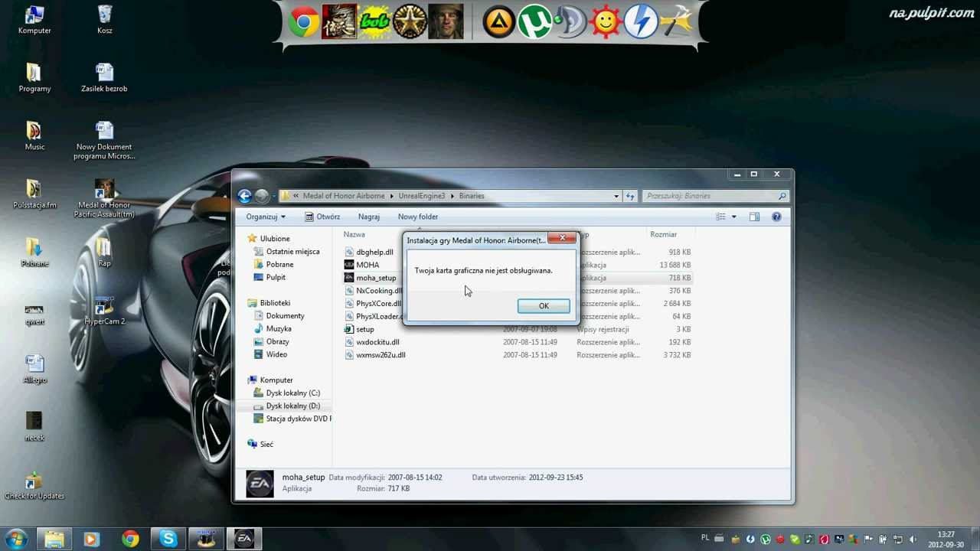Open Windows Explorer from the taskbar

click(x=54, y=539)
